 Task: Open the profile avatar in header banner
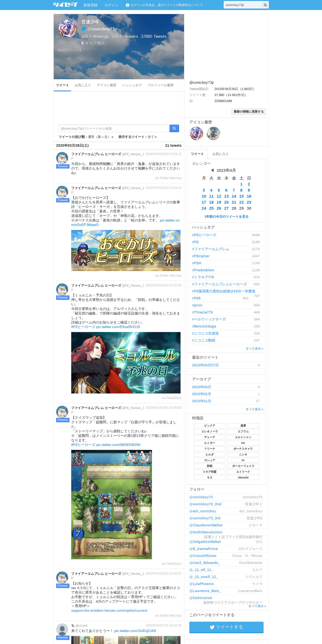(x=68, y=28)
